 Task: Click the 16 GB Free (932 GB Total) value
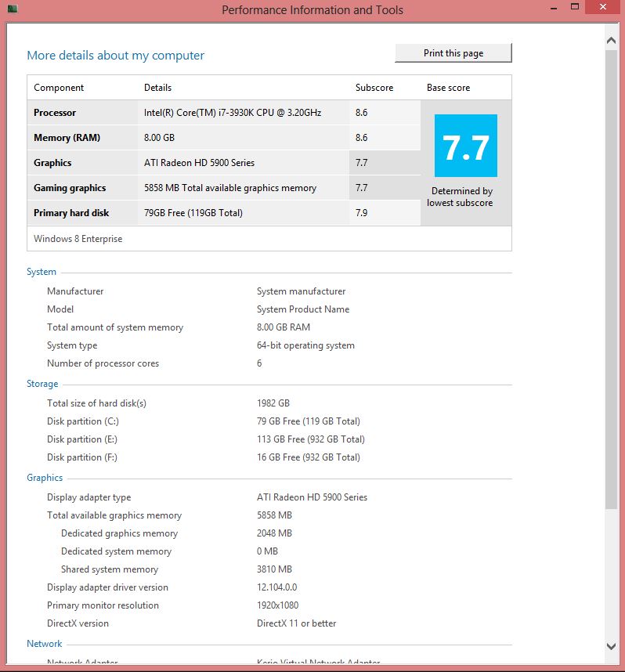point(309,457)
